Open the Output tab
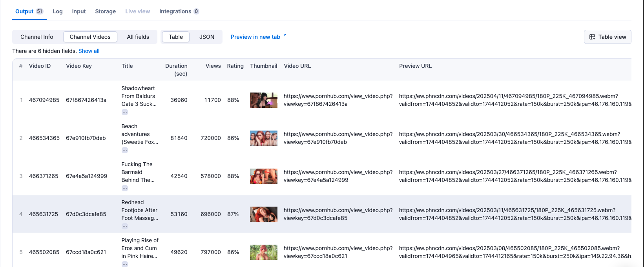 29,11
